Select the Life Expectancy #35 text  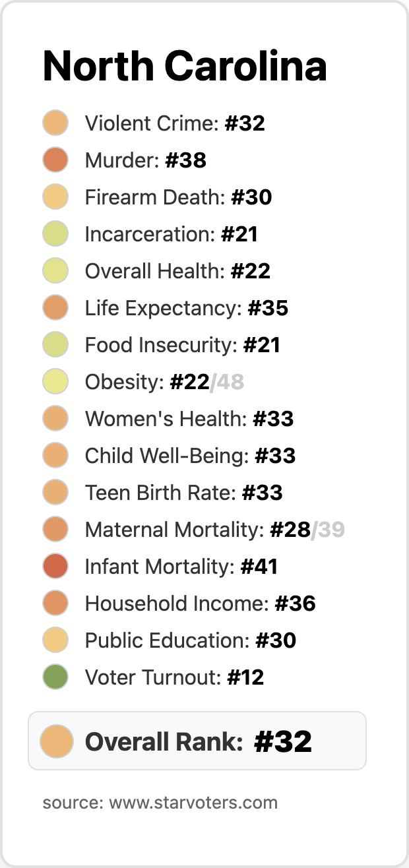[x=186, y=308]
